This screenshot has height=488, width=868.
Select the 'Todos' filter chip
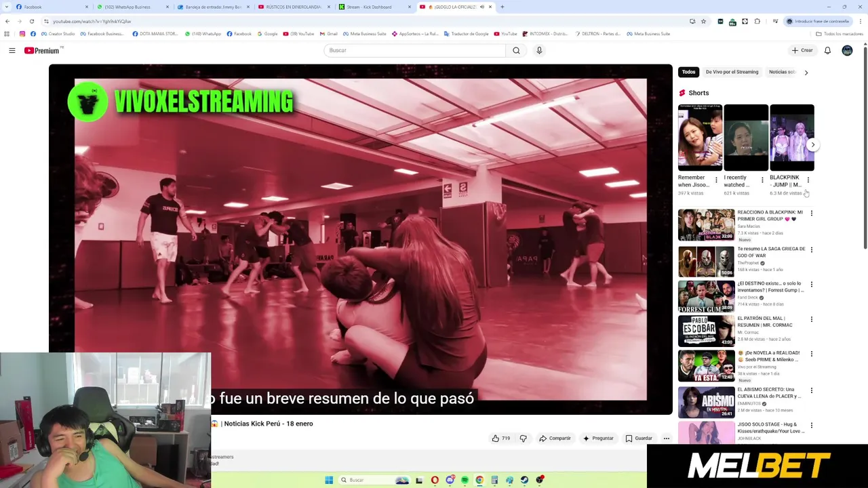688,72
